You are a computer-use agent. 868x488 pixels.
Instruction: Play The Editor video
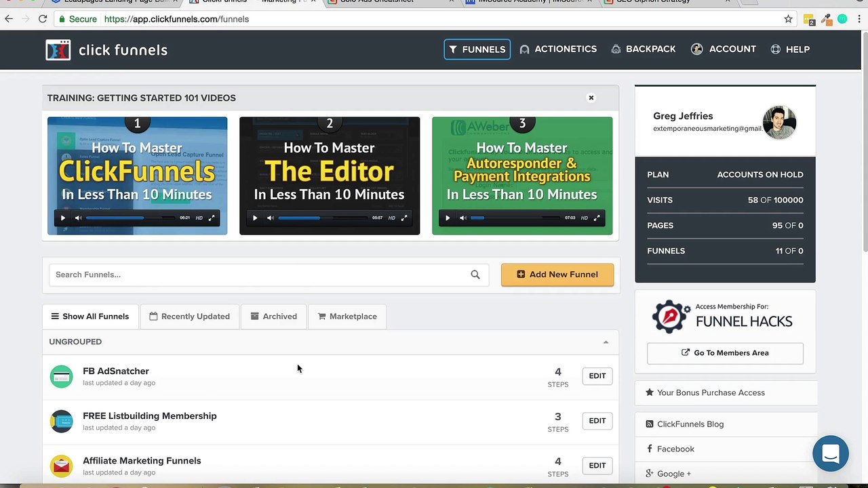point(255,218)
